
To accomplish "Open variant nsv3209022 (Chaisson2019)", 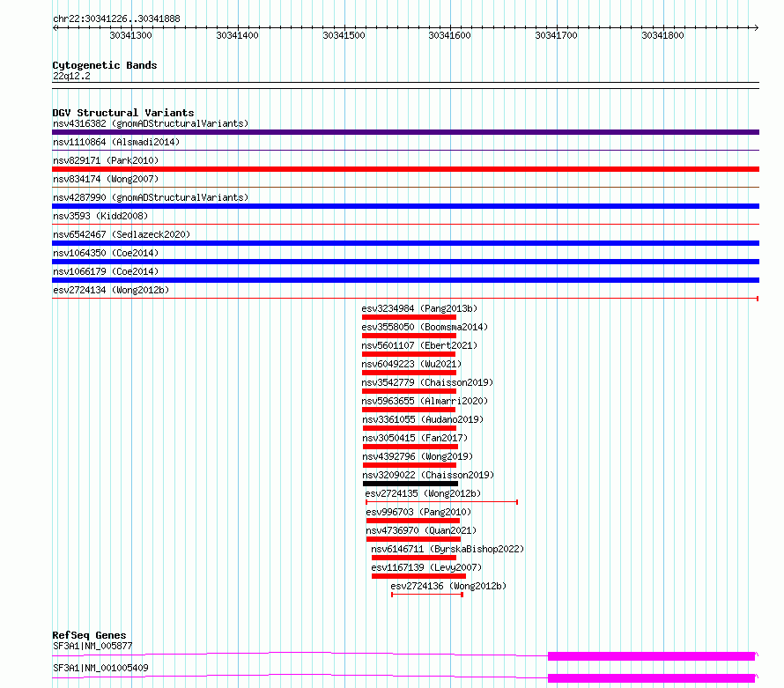I will [428, 475].
